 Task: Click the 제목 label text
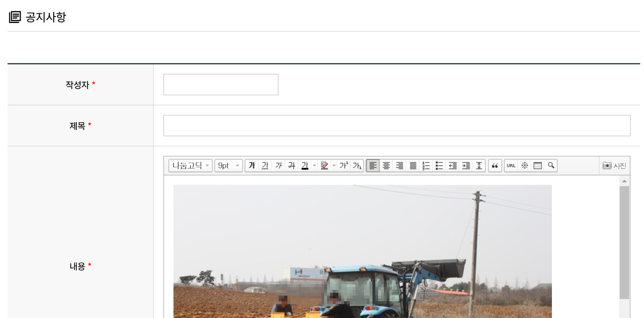pos(77,126)
